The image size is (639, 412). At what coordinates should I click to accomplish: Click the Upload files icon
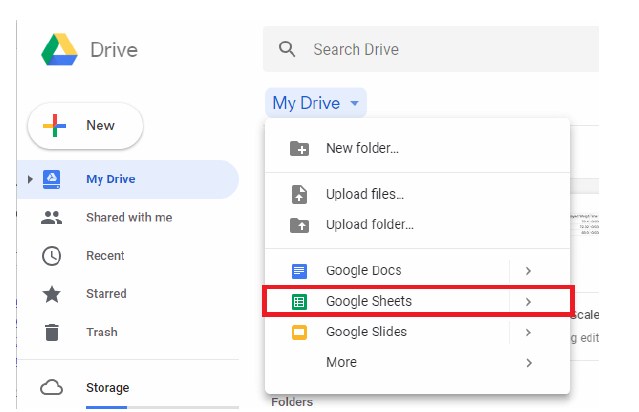coord(300,194)
